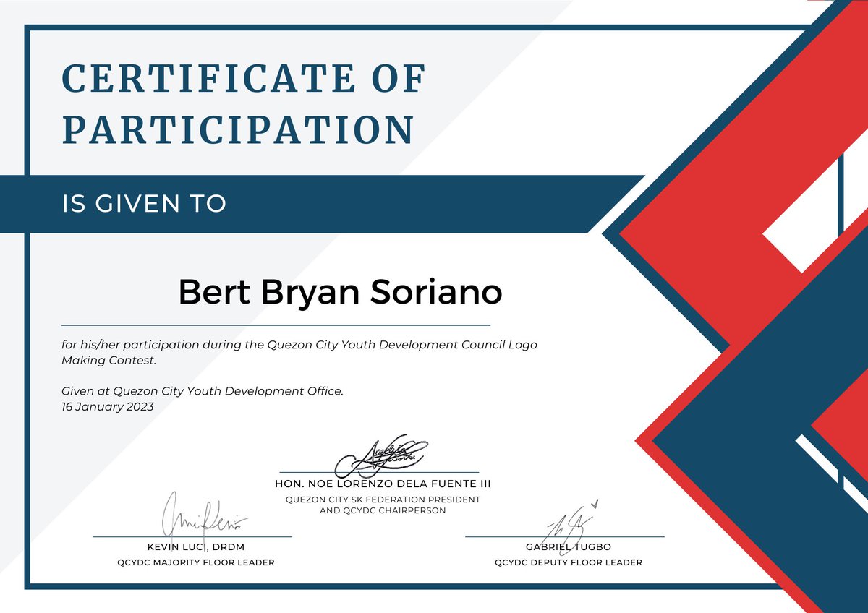
Task: Click the 'CERTIFICATE OF' heading line
Action: [244, 80]
